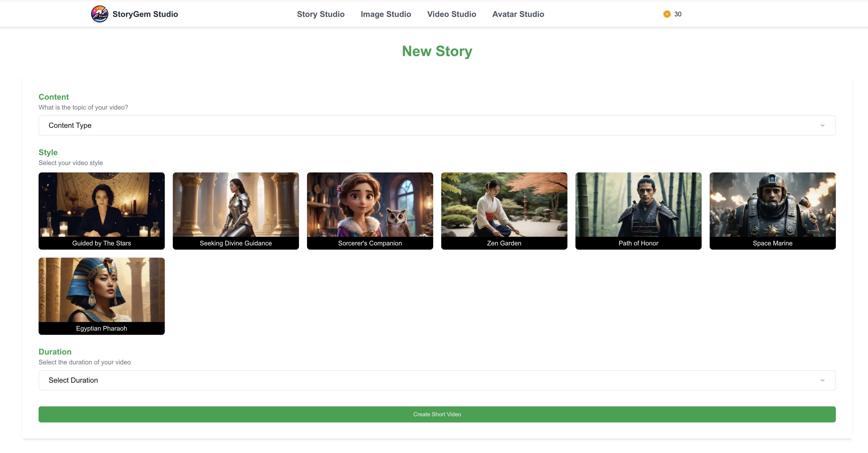Click Create Short Video button
This screenshot has width=868, height=453.
(x=437, y=414)
